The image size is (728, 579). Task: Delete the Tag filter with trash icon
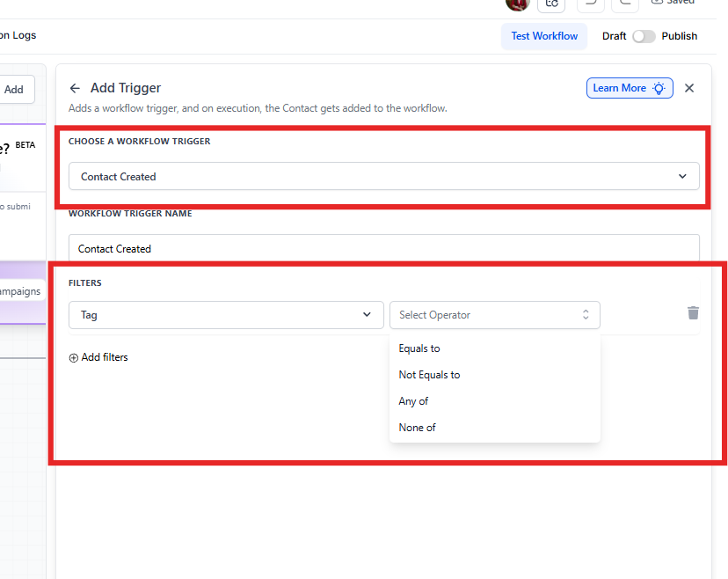693,312
